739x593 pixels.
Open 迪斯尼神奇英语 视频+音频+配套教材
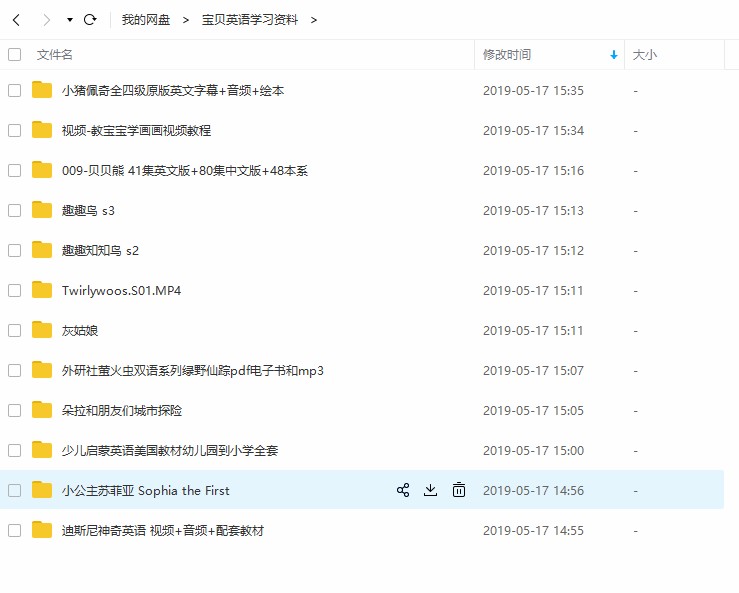click(163, 531)
